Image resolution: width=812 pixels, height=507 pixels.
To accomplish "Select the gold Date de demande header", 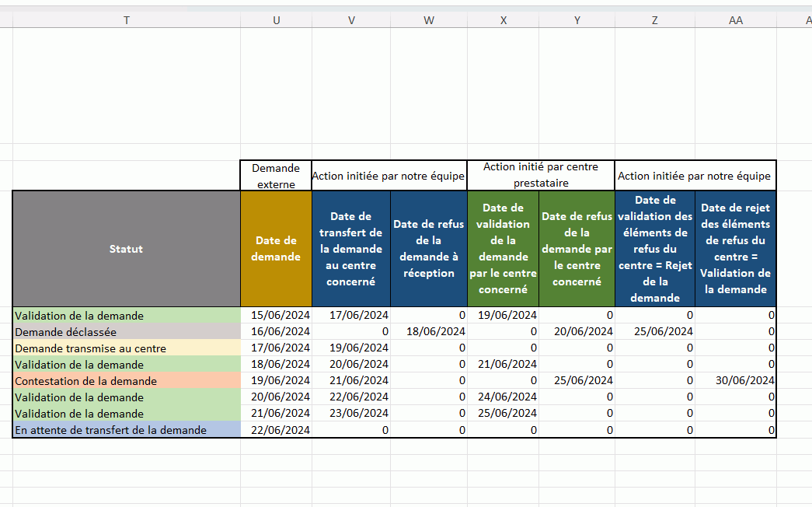I will coord(276,249).
